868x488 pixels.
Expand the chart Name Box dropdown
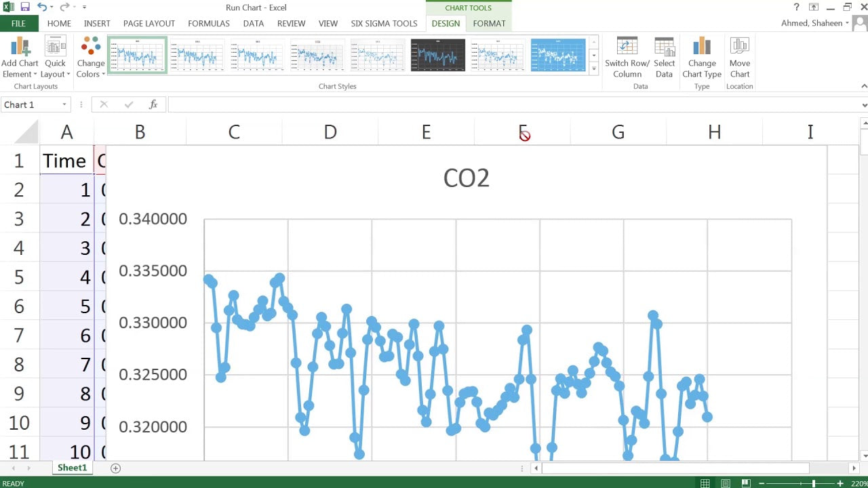point(65,104)
